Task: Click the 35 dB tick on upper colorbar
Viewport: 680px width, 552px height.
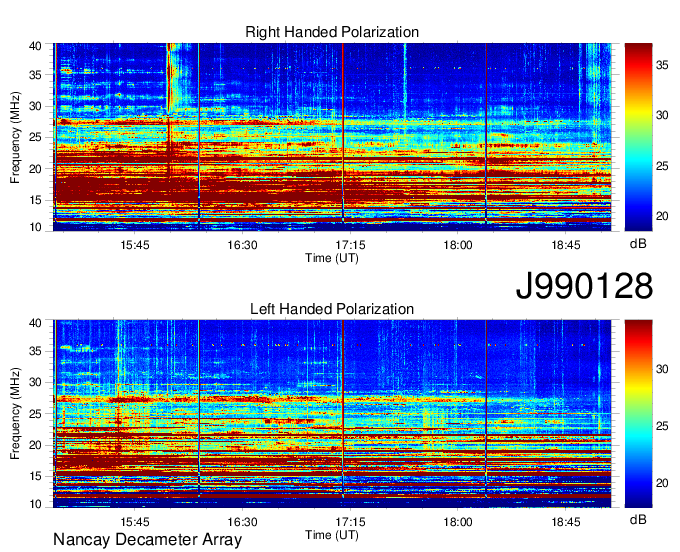Action: 662,65
